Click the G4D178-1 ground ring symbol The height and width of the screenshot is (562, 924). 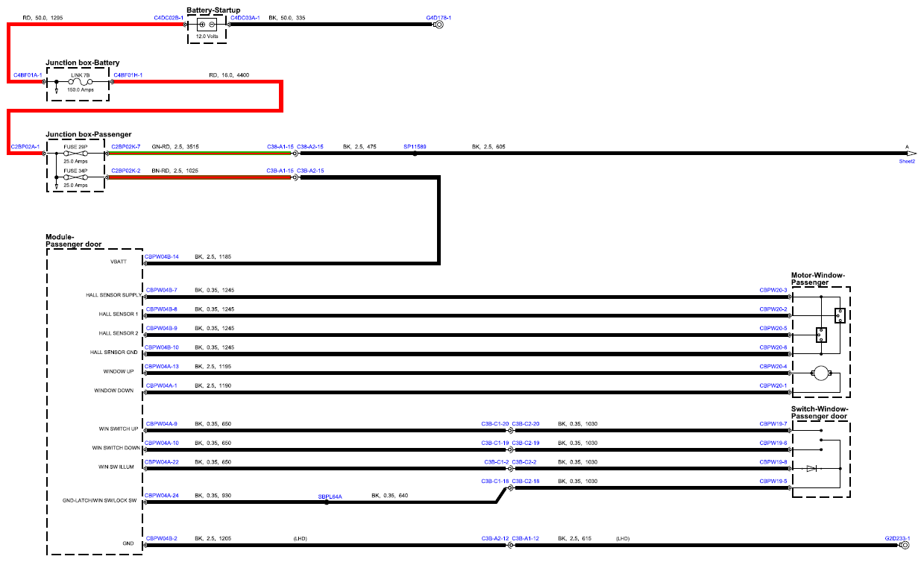(439, 25)
